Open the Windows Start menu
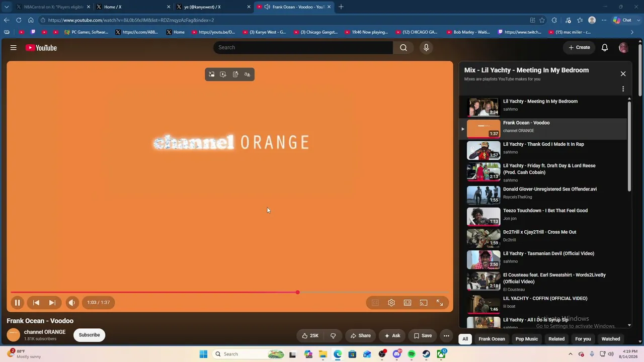644x362 pixels. 203,354
